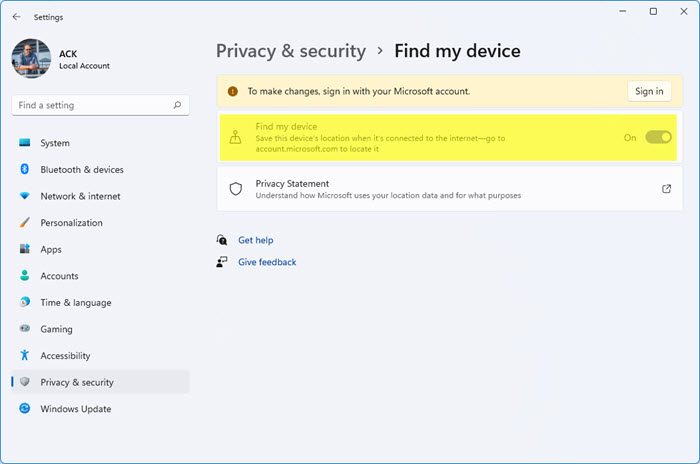700x464 pixels.
Task: Click the Apps grid icon
Action: point(25,249)
